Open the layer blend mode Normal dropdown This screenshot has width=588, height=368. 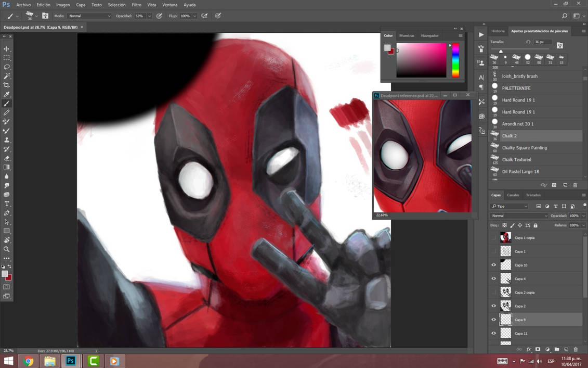coord(519,215)
